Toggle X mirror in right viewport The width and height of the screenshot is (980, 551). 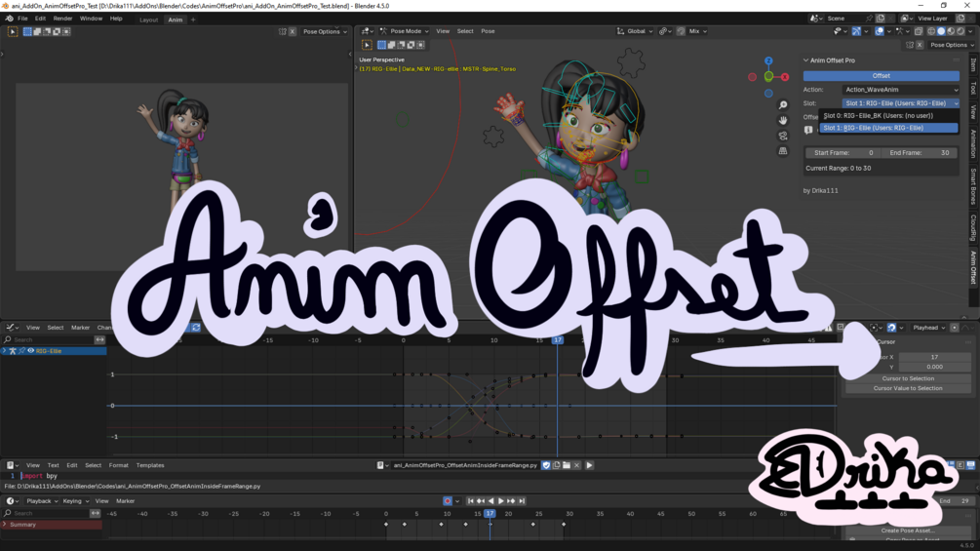click(x=920, y=45)
